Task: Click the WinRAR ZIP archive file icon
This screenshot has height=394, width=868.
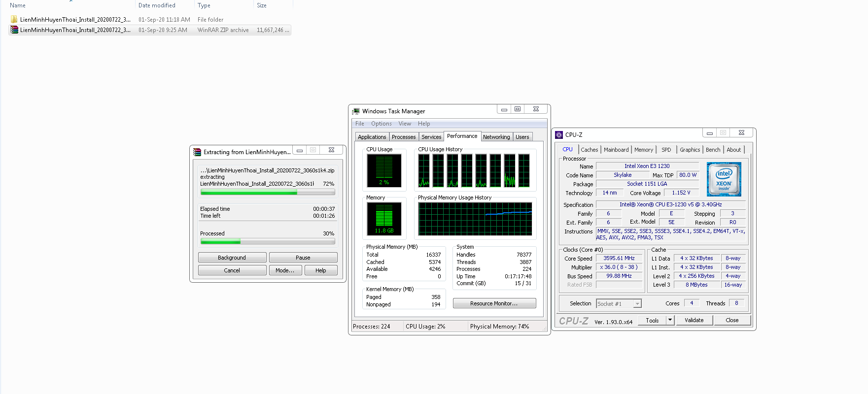Action: [14, 30]
